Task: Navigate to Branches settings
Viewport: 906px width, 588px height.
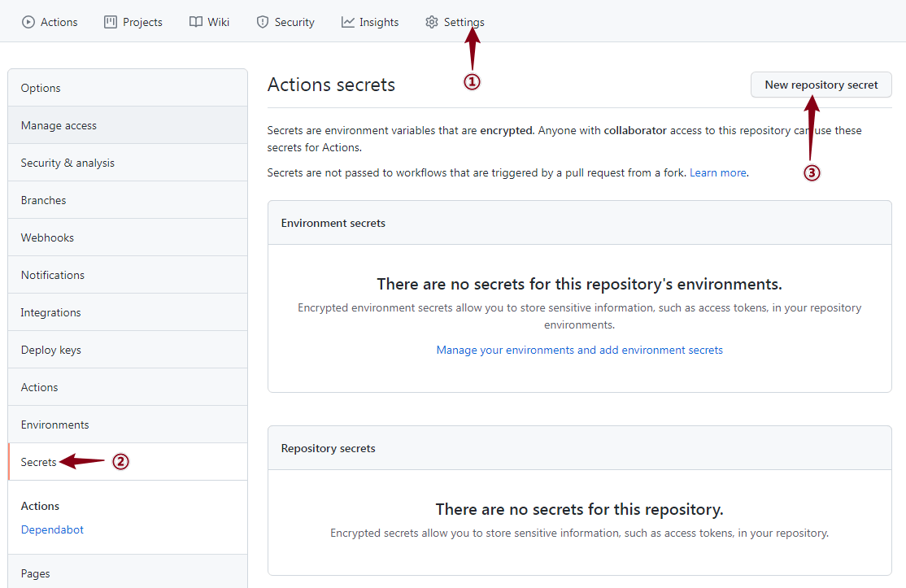Action: point(44,200)
